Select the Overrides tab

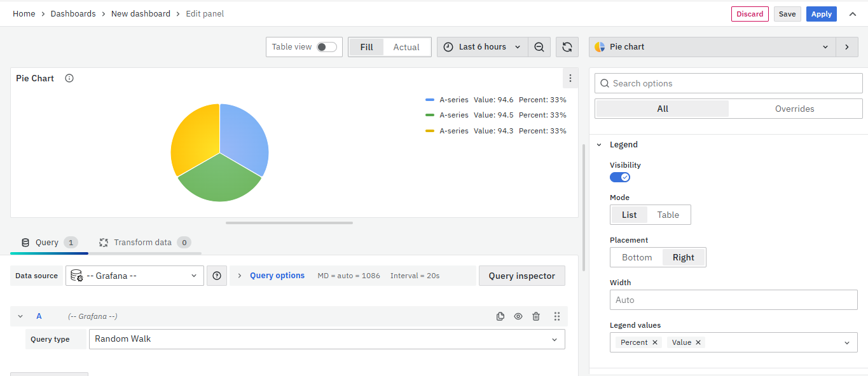[x=794, y=109]
